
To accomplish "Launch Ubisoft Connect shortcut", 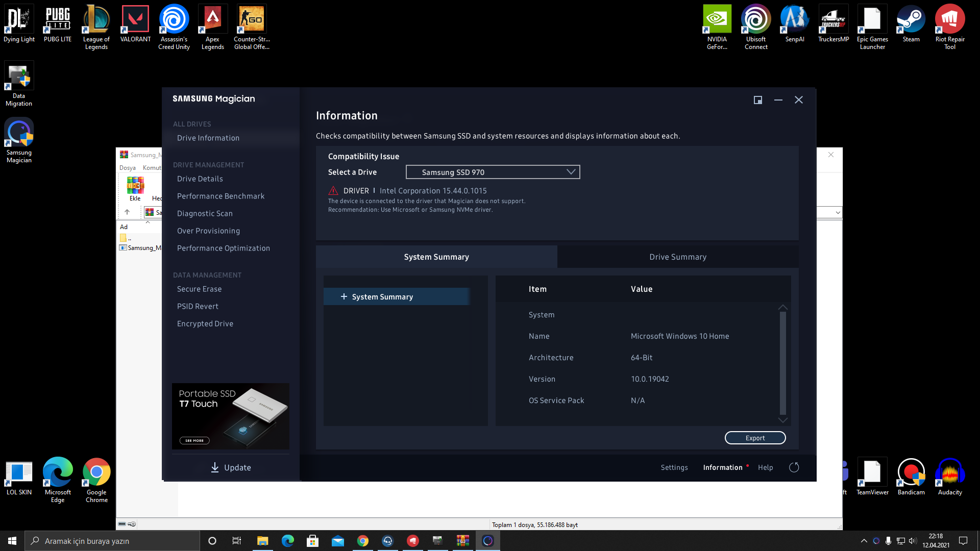I will point(756,28).
